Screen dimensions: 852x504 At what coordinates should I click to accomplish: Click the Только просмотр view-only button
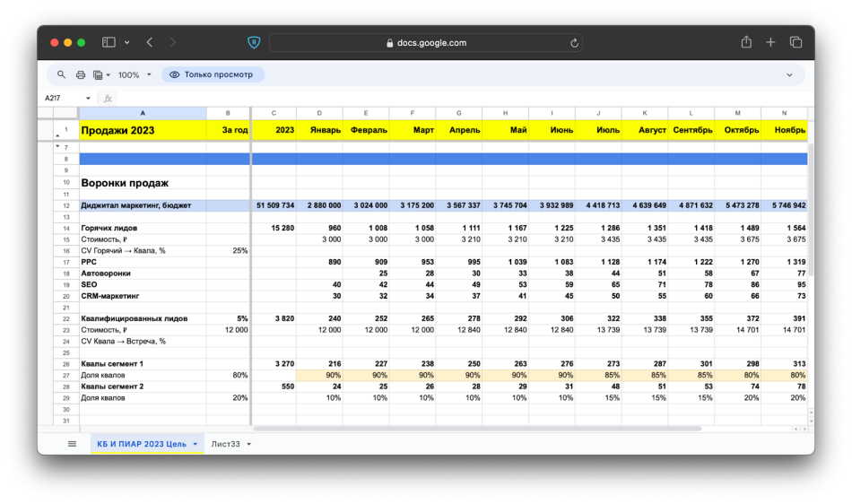[x=213, y=74]
